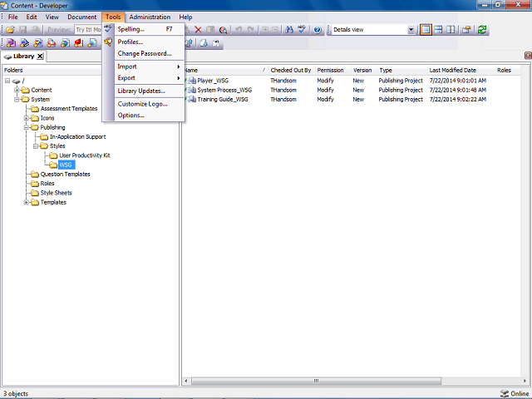Open the Document menu
Screen dimensions: 532x399
81,17
